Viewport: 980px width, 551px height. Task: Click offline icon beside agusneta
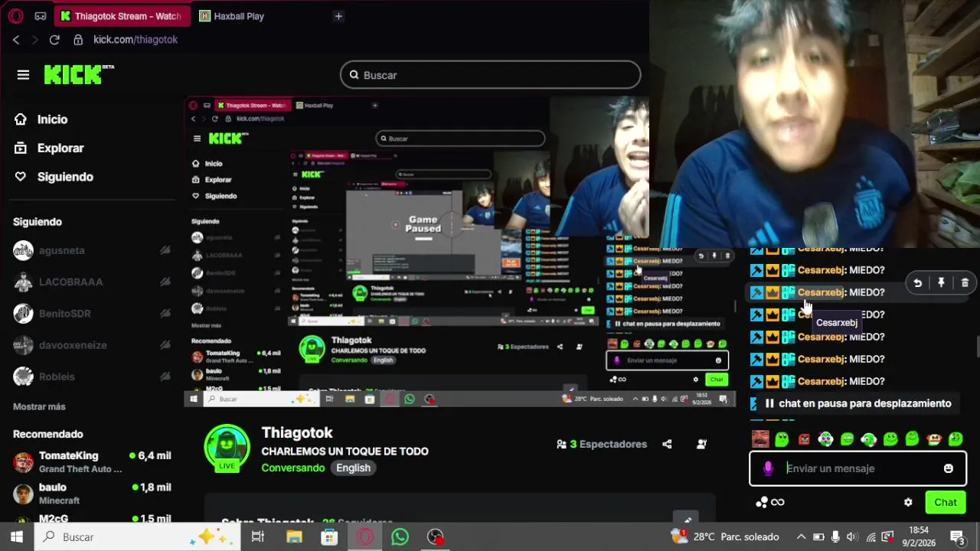coord(165,250)
